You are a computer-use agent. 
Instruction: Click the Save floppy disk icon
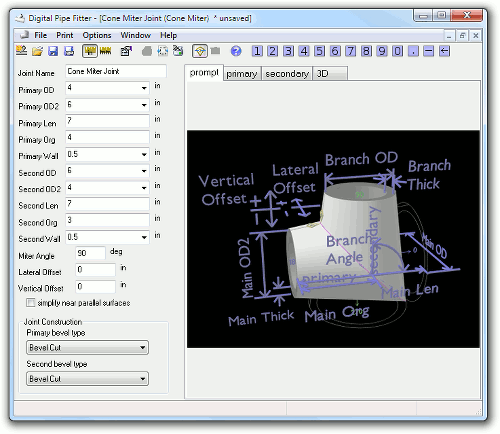pyautogui.click(x=53, y=51)
